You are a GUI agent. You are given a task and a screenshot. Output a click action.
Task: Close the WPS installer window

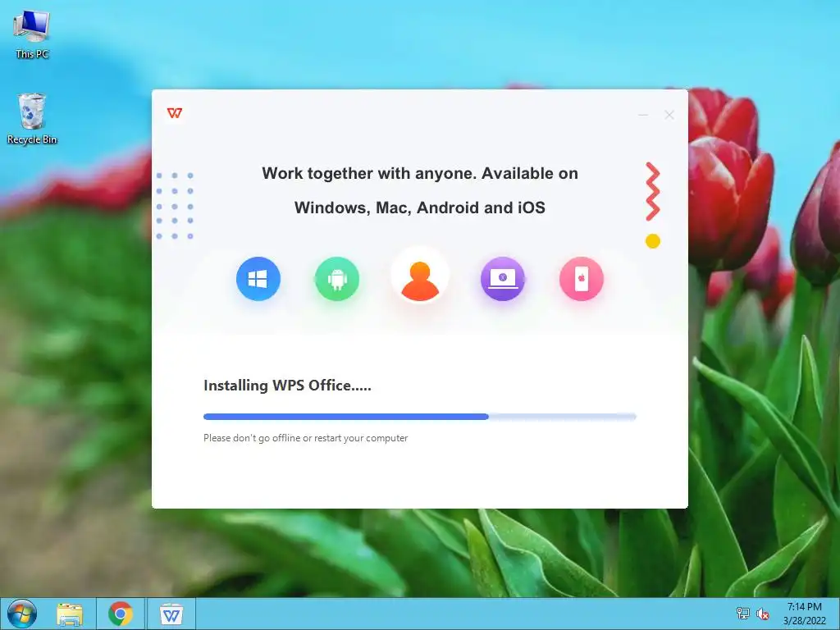669,115
